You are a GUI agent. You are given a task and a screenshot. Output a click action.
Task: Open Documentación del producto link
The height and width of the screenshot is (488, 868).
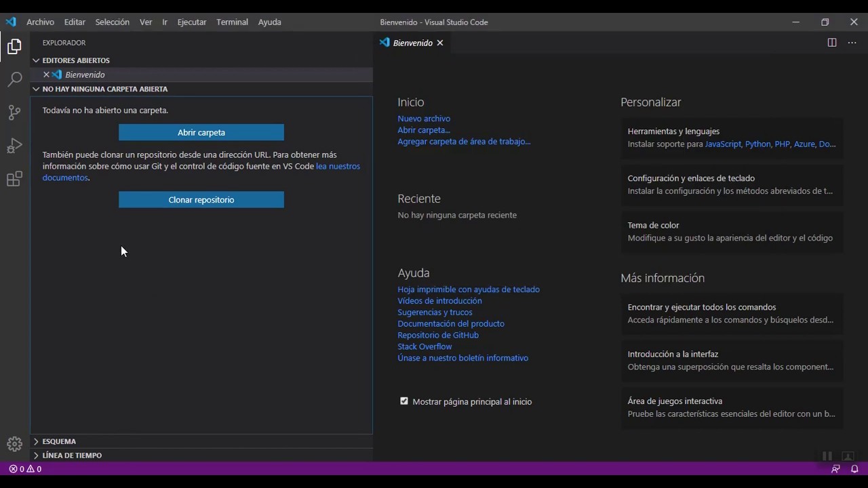pos(451,324)
